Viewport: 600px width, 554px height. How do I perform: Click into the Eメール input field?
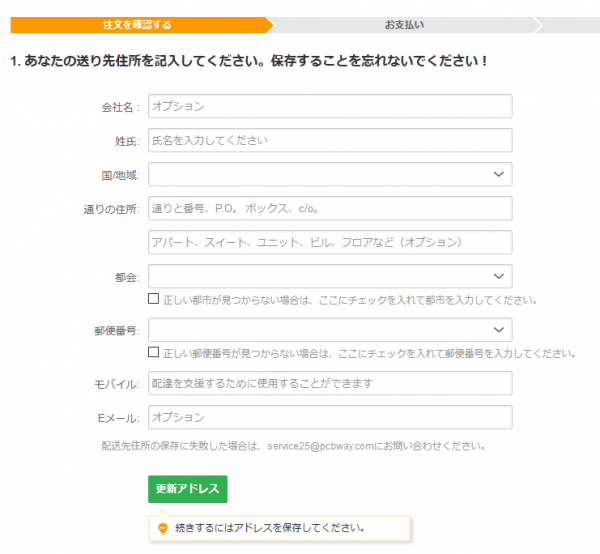(x=330, y=417)
